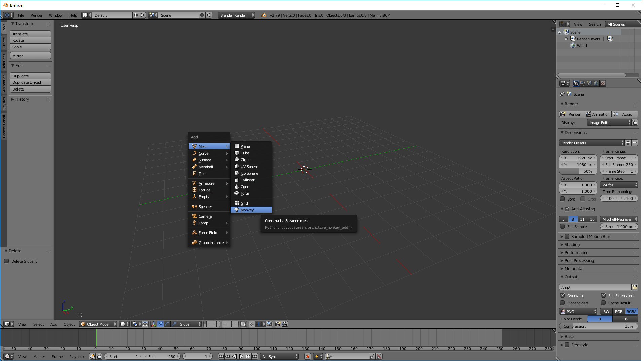This screenshot has width=644, height=361.
Task: Browse for output folder next to /tmp\ path
Action: tap(635, 287)
